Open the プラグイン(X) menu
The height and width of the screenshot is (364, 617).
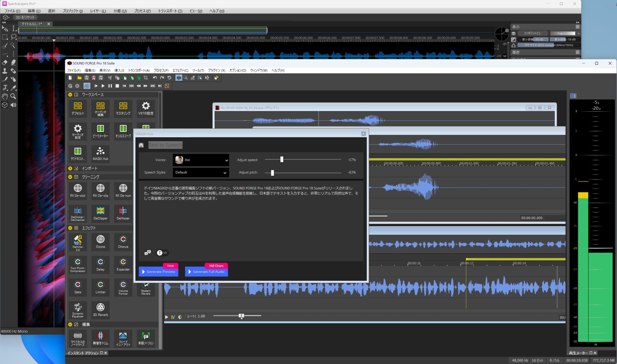pos(216,70)
